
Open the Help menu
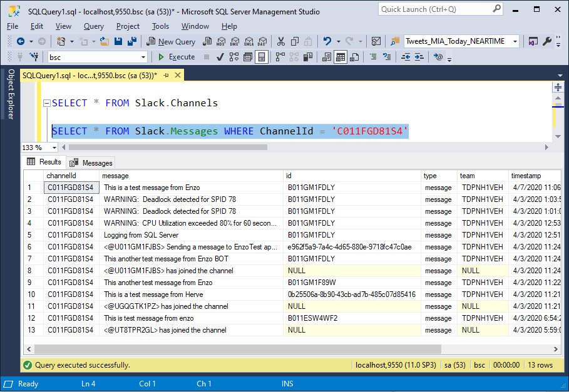(229, 26)
